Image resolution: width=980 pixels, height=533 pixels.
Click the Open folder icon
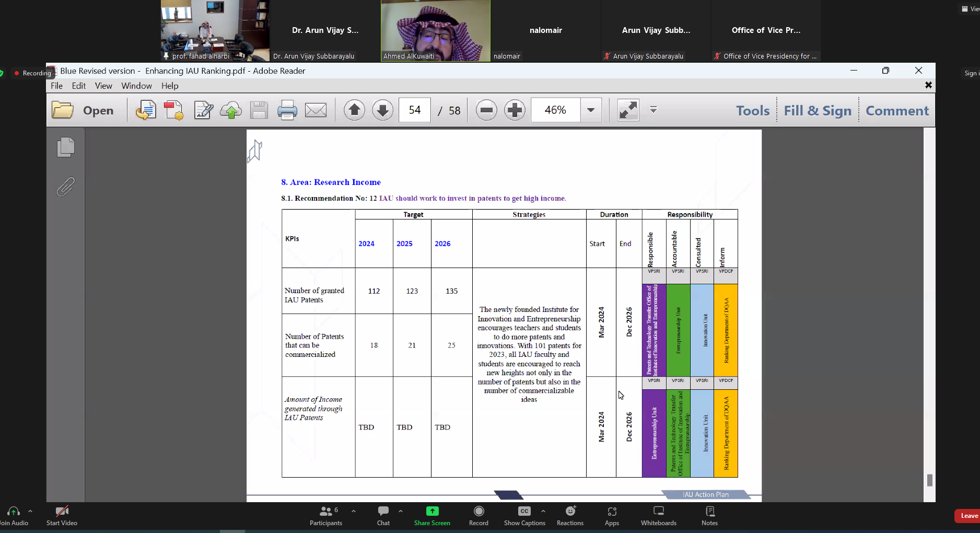click(x=63, y=110)
